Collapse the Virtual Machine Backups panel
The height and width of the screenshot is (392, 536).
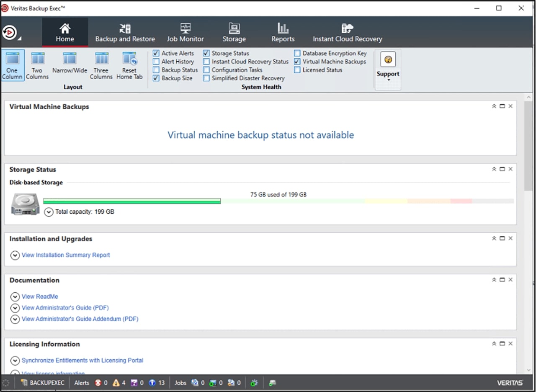click(x=494, y=106)
